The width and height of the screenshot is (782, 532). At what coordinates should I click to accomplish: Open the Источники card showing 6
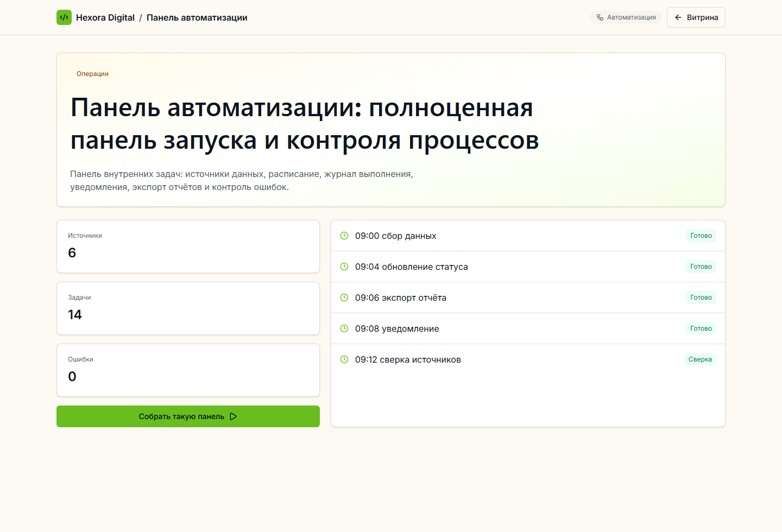tap(188, 246)
